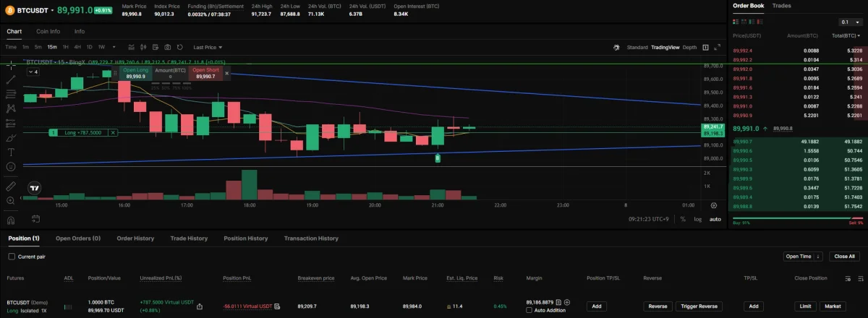Activate the zoom in tool
Viewport: 868px width, 318px height.
pyautogui.click(x=11, y=200)
